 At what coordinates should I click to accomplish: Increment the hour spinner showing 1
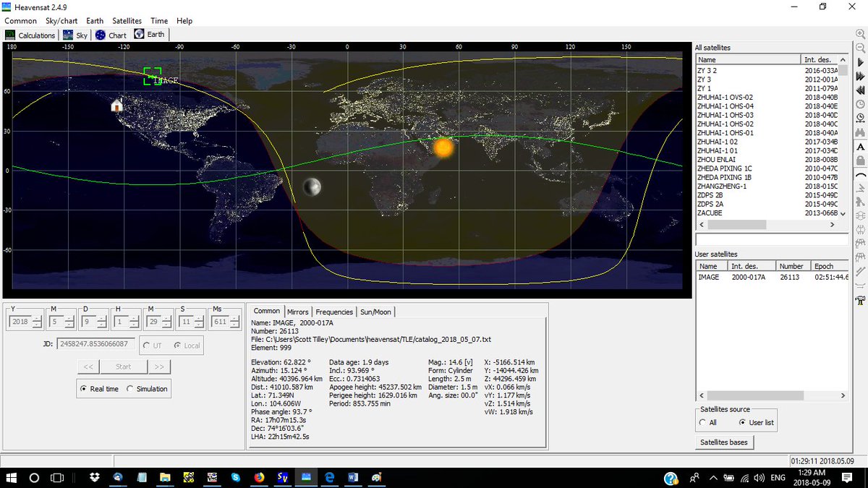coord(134,318)
